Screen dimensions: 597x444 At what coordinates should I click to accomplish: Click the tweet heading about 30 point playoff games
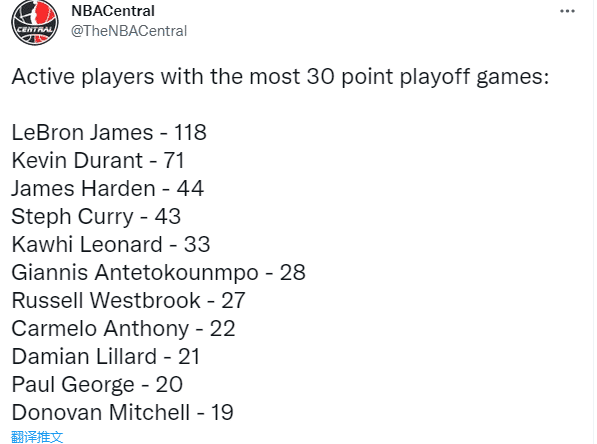(280, 77)
